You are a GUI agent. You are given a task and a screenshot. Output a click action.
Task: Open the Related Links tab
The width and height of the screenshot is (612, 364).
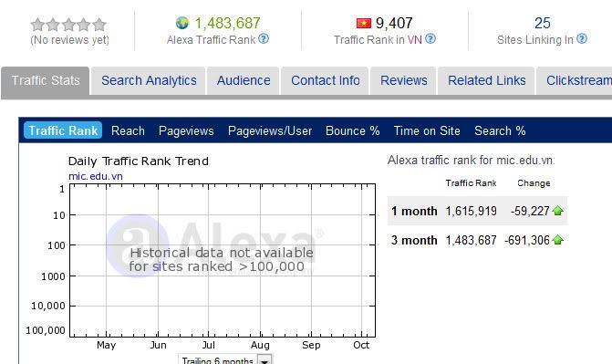(x=486, y=80)
